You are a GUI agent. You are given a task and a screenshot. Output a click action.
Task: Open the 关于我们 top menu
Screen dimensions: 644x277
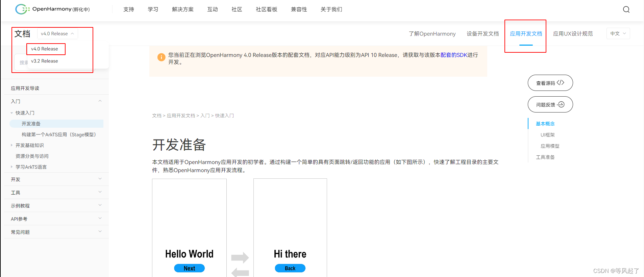[331, 9]
